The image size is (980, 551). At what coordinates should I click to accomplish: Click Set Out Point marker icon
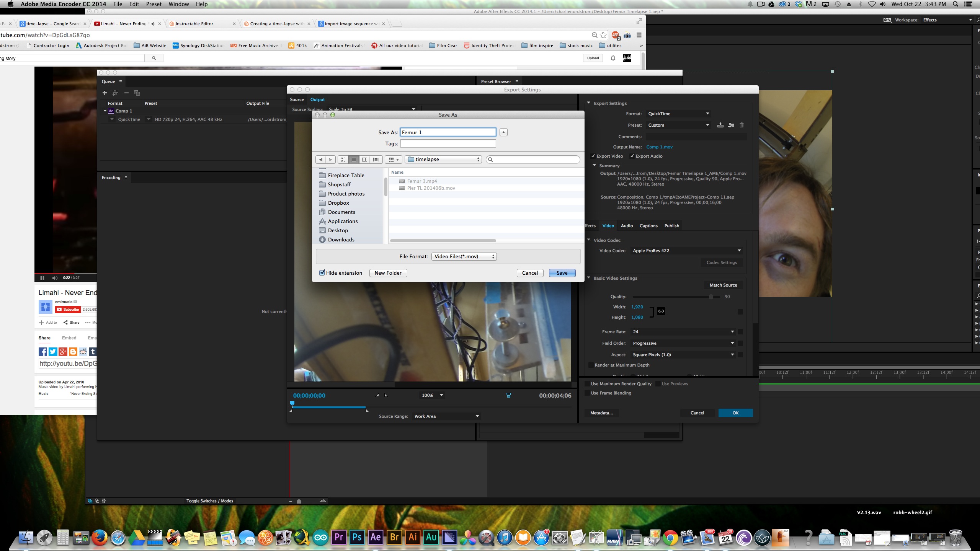coord(386,395)
